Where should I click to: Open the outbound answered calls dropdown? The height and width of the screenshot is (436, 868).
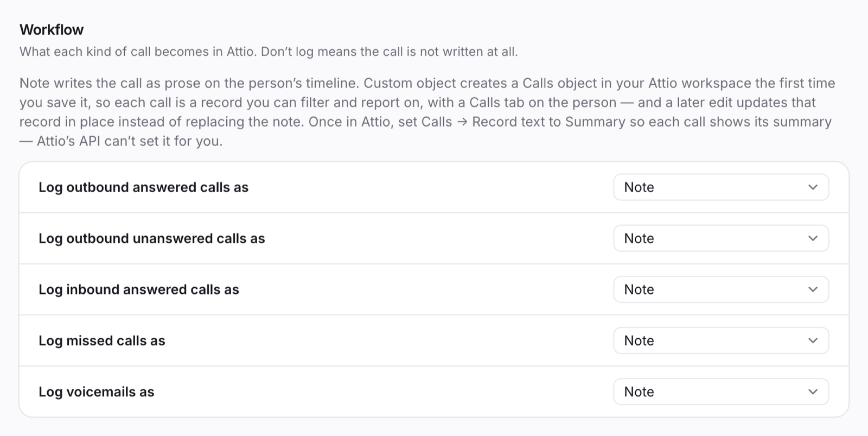(721, 187)
